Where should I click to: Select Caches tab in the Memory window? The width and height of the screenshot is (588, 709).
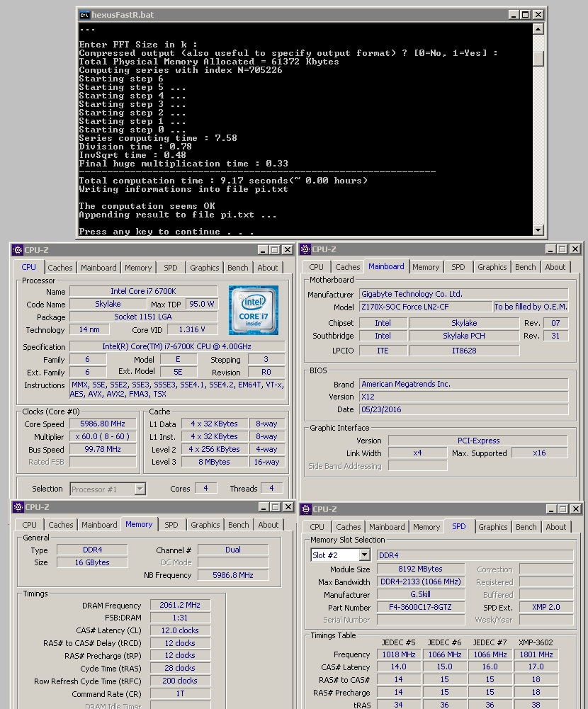61,525
